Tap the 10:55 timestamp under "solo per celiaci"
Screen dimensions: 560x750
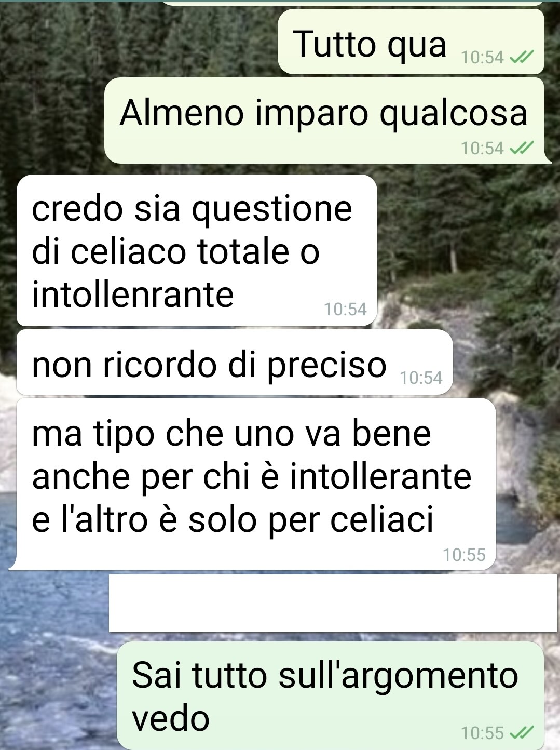[x=464, y=555]
